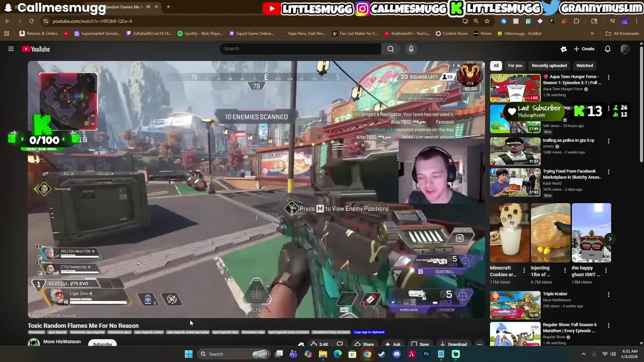
Task: Expand the bookmarks bar overflow chevron
Action: pos(592,33)
